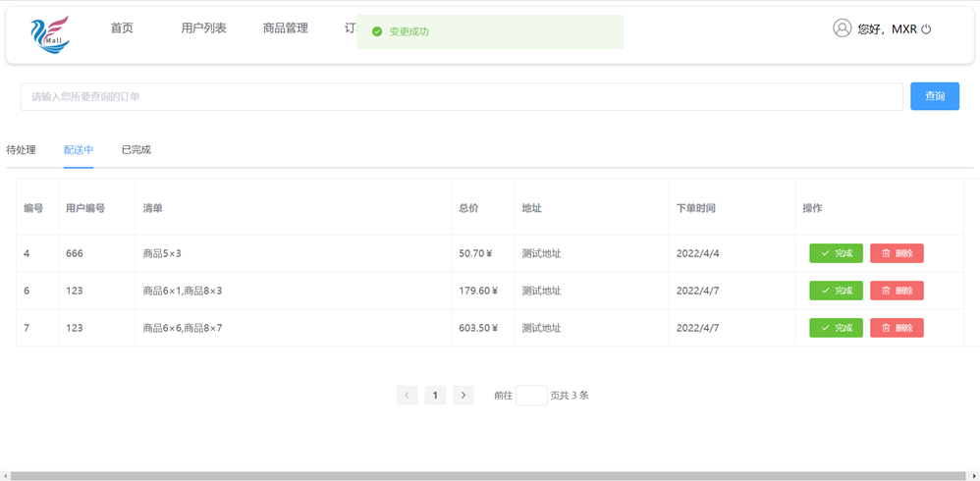Image resolution: width=980 pixels, height=481 pixels.
Task: Focus the order search input field
Action: coord(462,97)
